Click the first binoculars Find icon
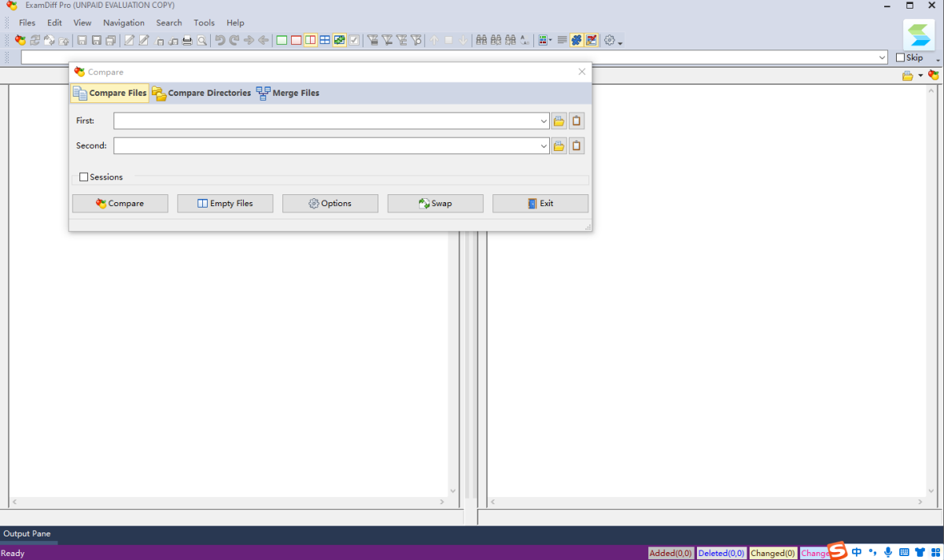Screen dimensions: 944x560 (481, 40)
